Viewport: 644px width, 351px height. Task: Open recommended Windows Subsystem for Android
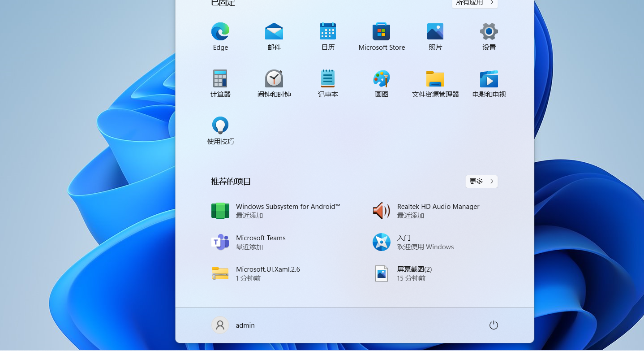tap(275, 211)
